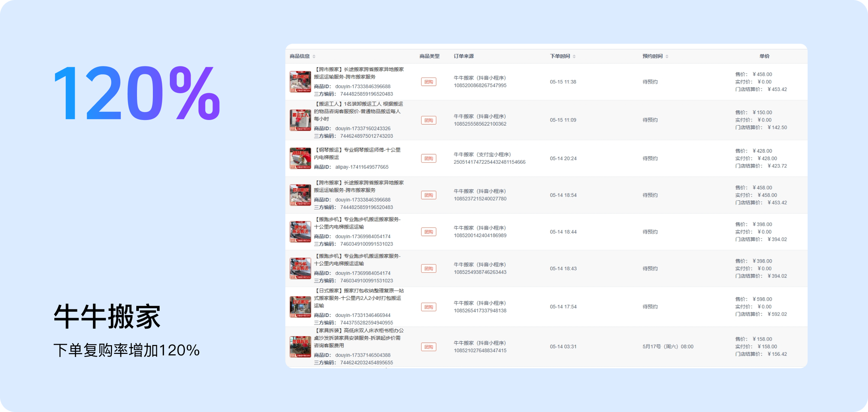Click 团购 tag on 家具拆装 row
868x412 pixels.
click(x=428, y=347)
